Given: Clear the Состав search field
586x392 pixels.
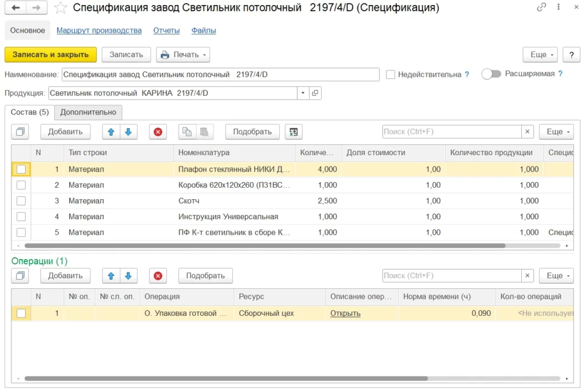Looking at the screenshot, I should click(527, 132).
